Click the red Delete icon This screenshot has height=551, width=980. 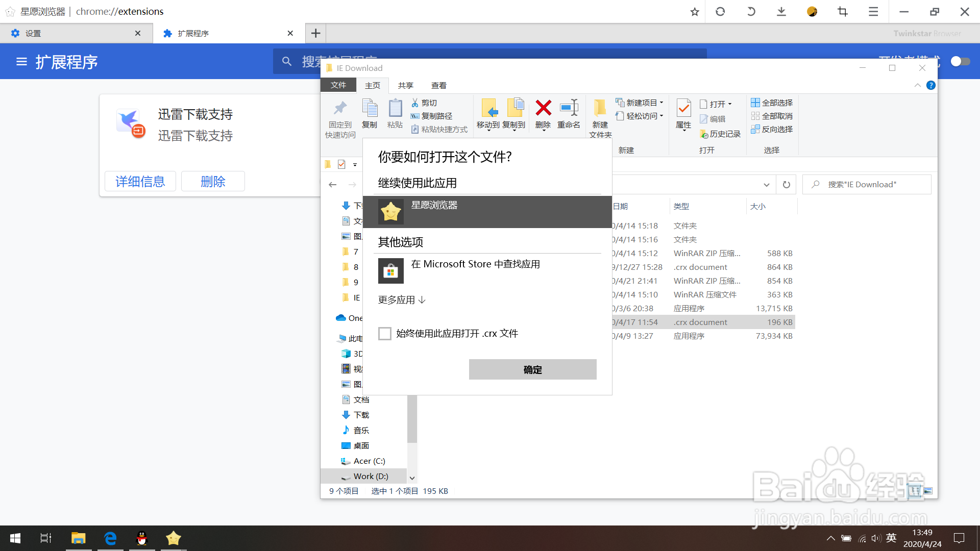click(x=543, y=108)
